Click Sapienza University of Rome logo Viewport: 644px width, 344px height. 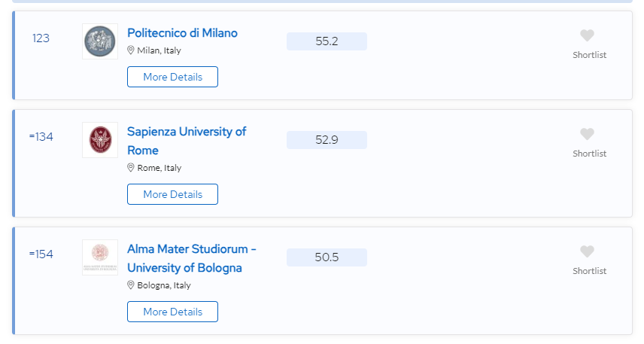point(100,140)
